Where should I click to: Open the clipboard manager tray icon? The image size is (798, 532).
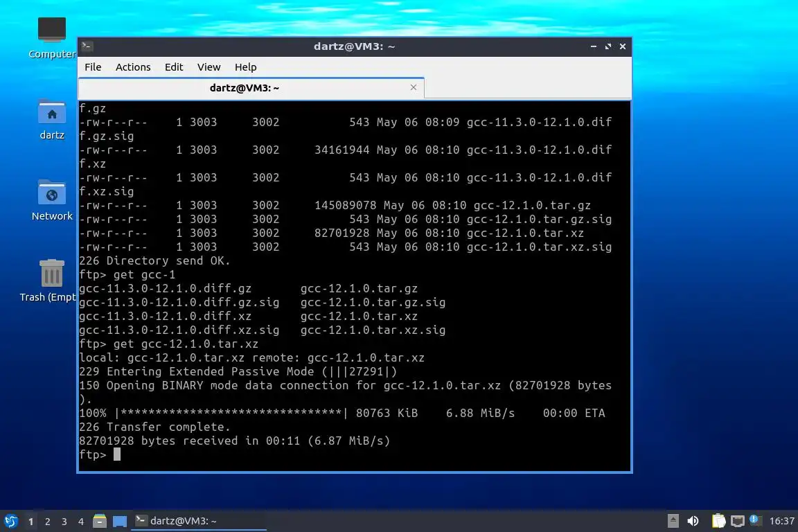point(718,521)
